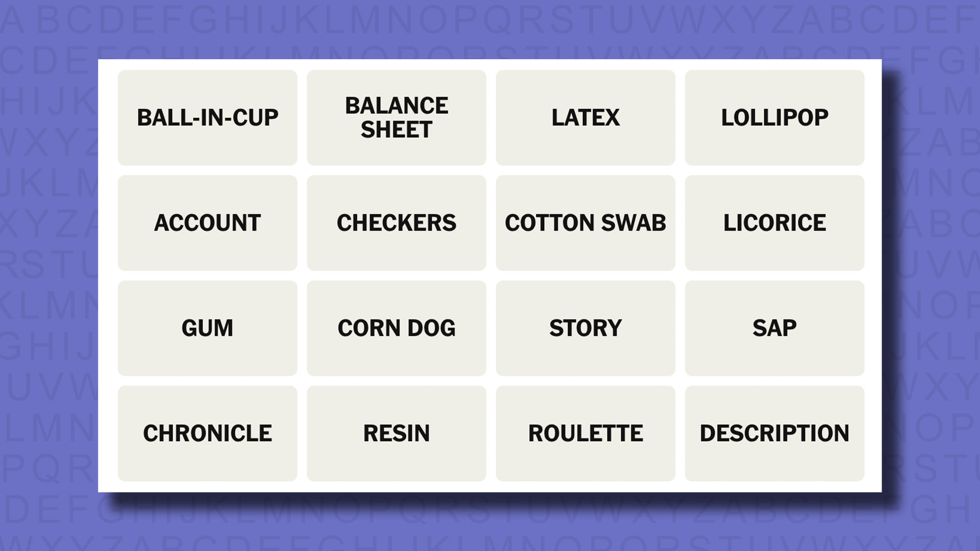Click the ACCOUNT tile
980x551 pixels.
pyautogui.click(x=207, y=222)
